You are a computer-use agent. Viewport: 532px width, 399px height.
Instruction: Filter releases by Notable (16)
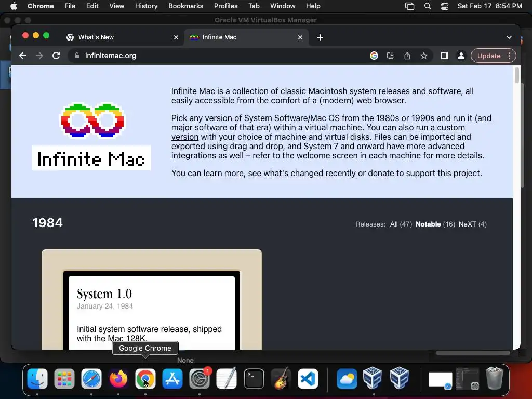(435, 224)
